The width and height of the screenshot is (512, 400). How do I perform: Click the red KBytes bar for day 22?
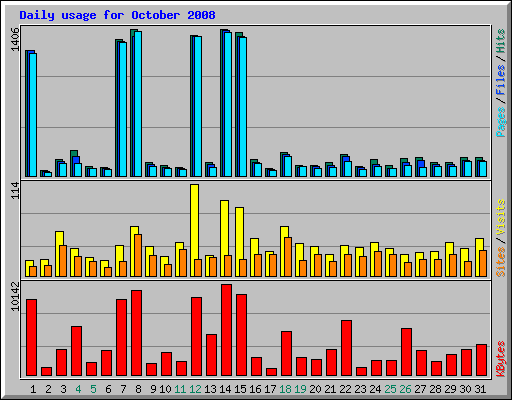pos(347,348)
